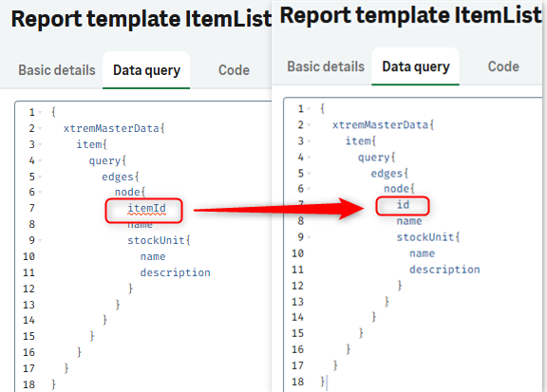Click name on line 10 left editor
547x392 pixels.
153,256
